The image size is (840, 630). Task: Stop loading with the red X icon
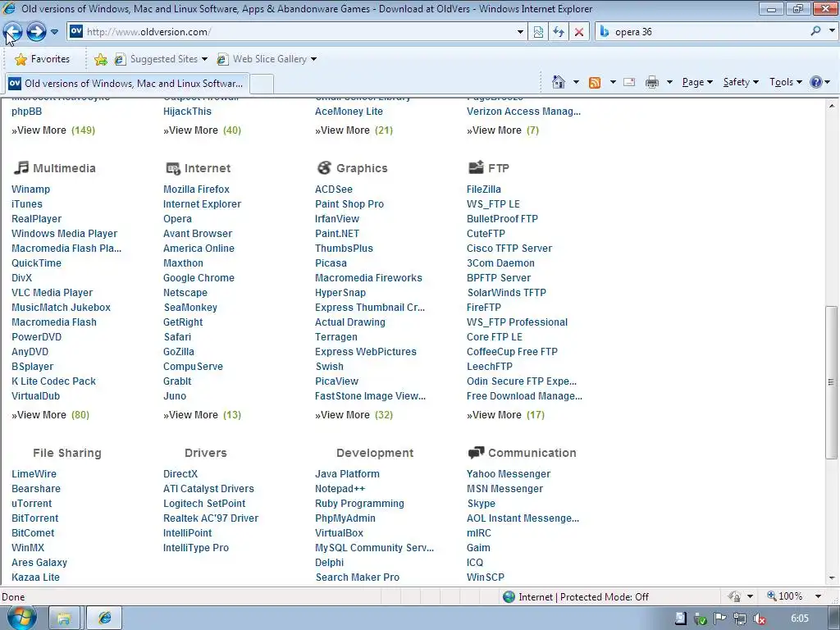click(579, 32)
